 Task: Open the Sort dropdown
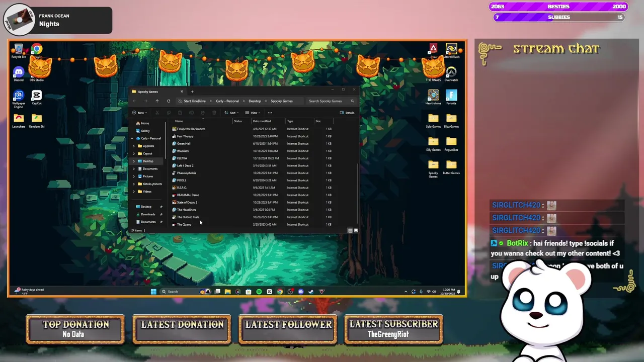pos(231,113)
